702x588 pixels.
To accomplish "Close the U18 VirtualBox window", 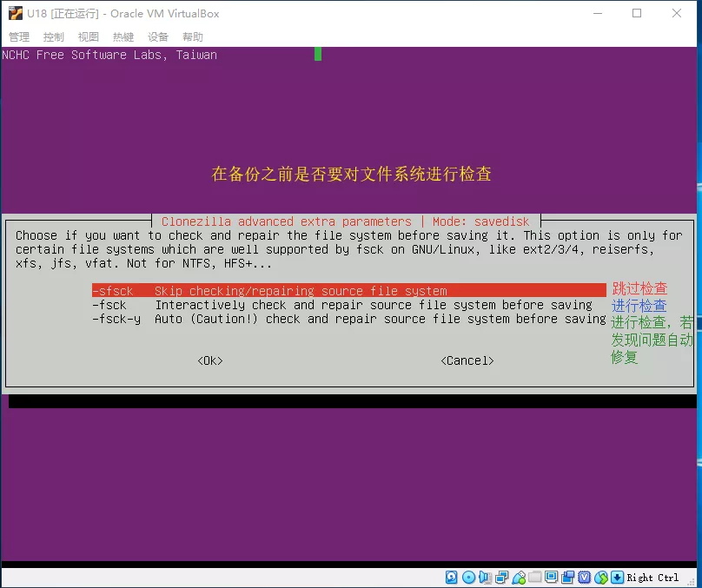I will point(677,13).
